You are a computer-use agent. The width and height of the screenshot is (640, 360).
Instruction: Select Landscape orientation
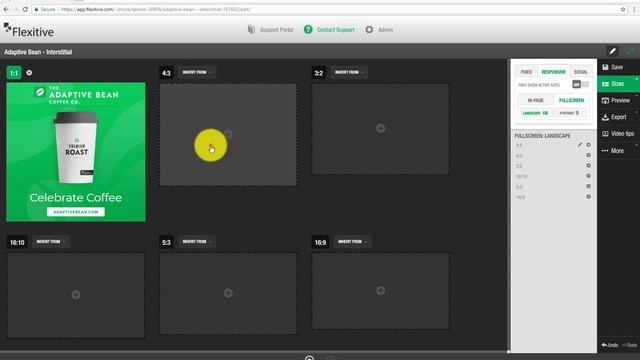click(535, 113)
